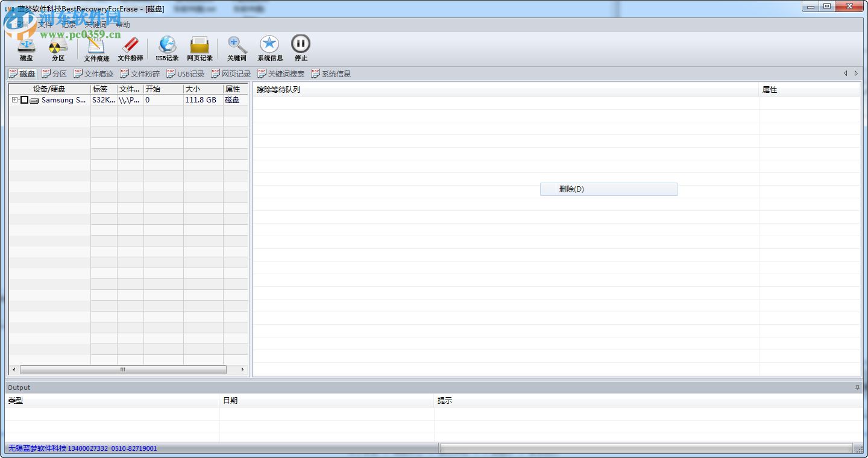Open the 分区 (Partition) tool
Screen dimensions: 868x458
click(57, 47)
